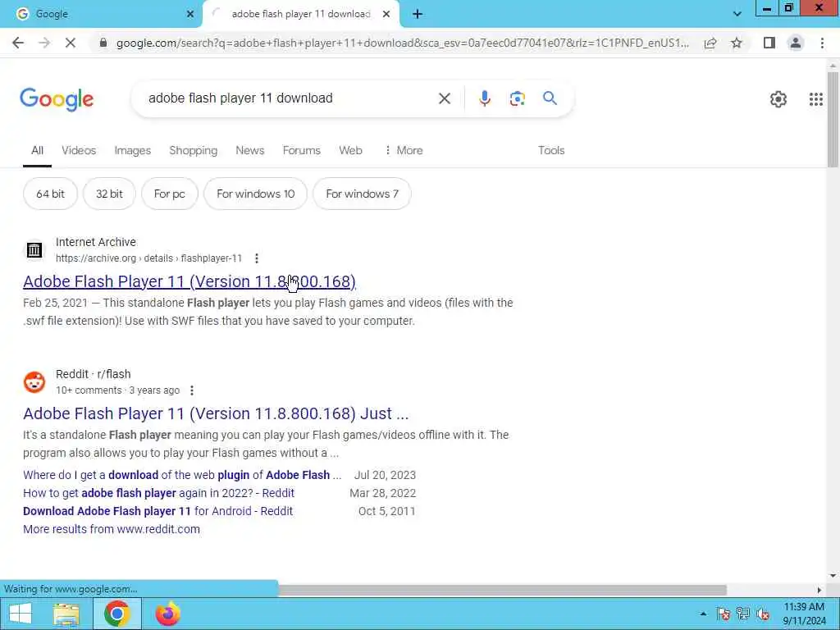The image size is (840, 630).
Task: Submit search with magnifier icon
Action: 550,98
